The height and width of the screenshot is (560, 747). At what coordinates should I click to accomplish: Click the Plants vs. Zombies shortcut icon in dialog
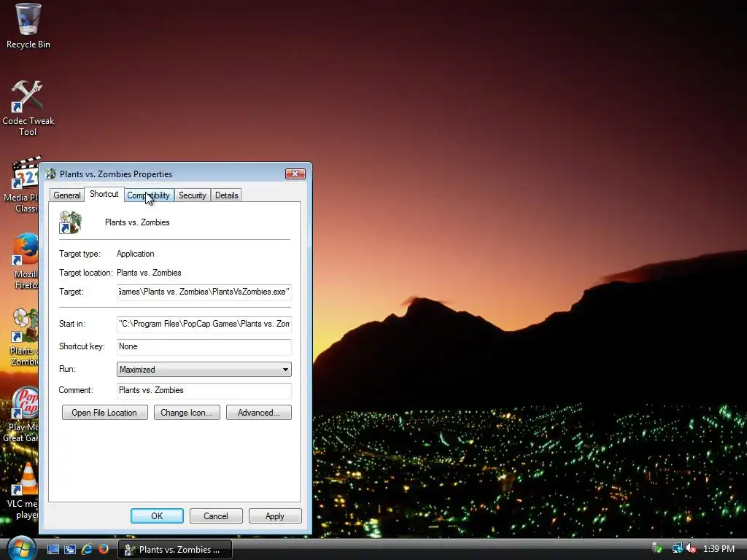(71, 222)
